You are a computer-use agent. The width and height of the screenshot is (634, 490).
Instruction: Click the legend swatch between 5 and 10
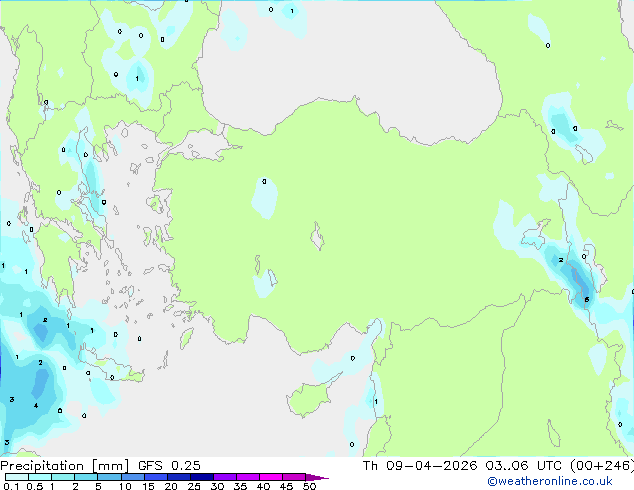[x=109, y=477]
